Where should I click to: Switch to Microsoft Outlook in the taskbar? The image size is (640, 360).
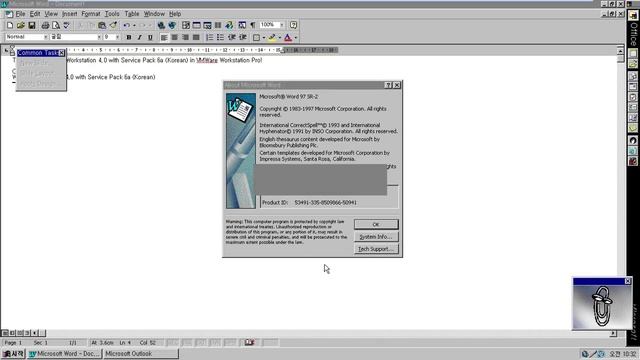pos(141,354)
